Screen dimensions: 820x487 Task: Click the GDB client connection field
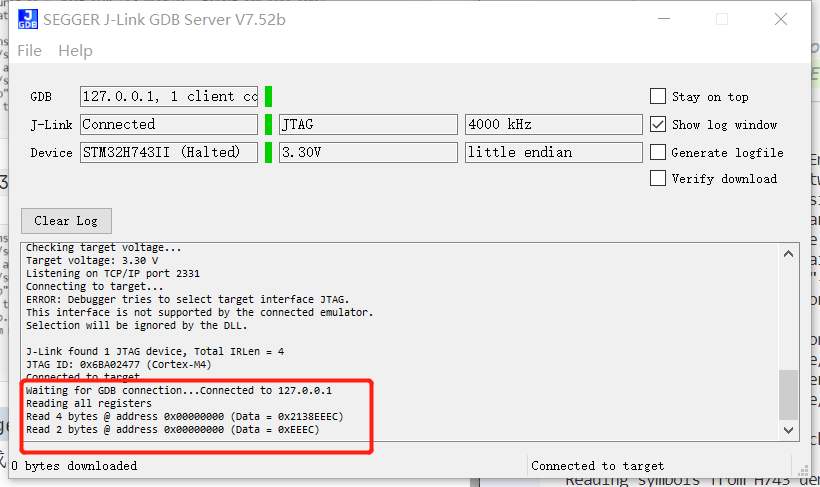tap(169, 96)
